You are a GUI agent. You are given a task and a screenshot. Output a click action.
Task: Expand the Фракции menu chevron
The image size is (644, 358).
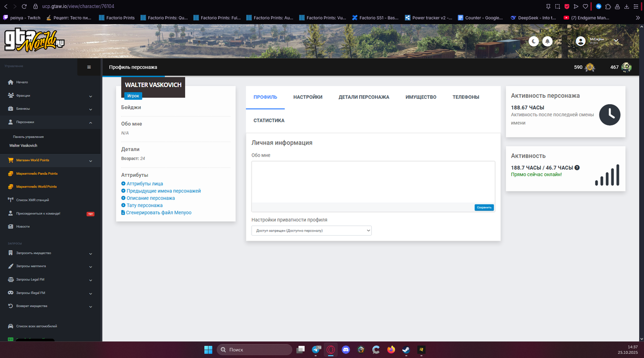[91, 96]
